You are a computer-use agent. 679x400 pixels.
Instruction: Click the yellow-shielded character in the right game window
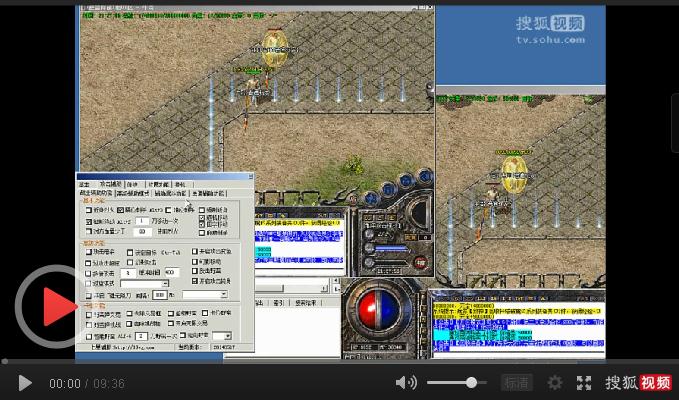tap(514, 174)
